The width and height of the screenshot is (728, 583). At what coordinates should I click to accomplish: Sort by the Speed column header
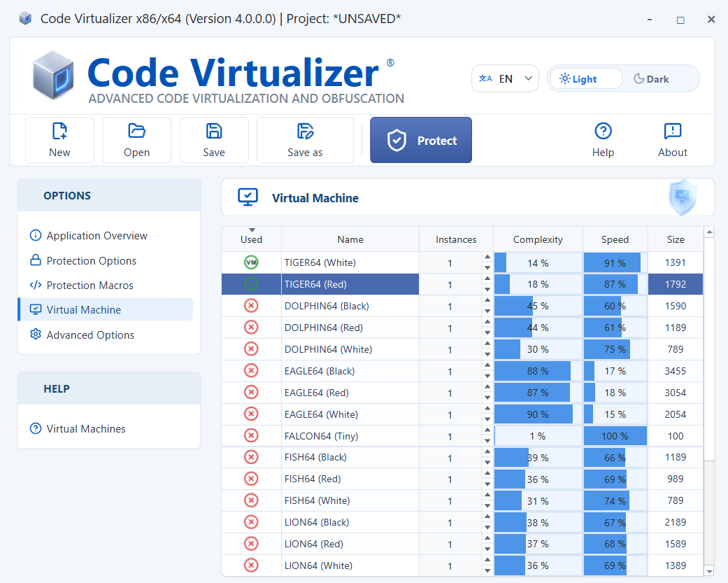click(615, 239)
